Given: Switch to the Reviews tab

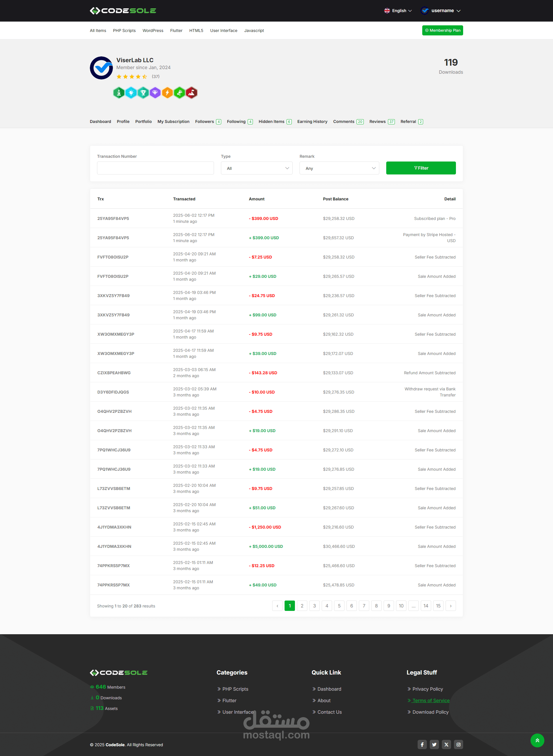Looking at the screenshot, I should coord(382,121).
